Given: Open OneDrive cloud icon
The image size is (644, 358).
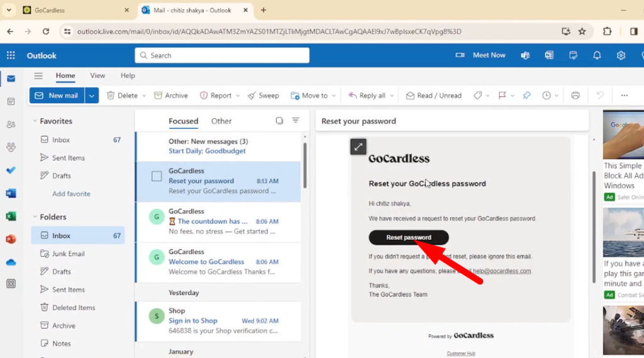Looking at the screenshot, I should [x=11, y=262].
